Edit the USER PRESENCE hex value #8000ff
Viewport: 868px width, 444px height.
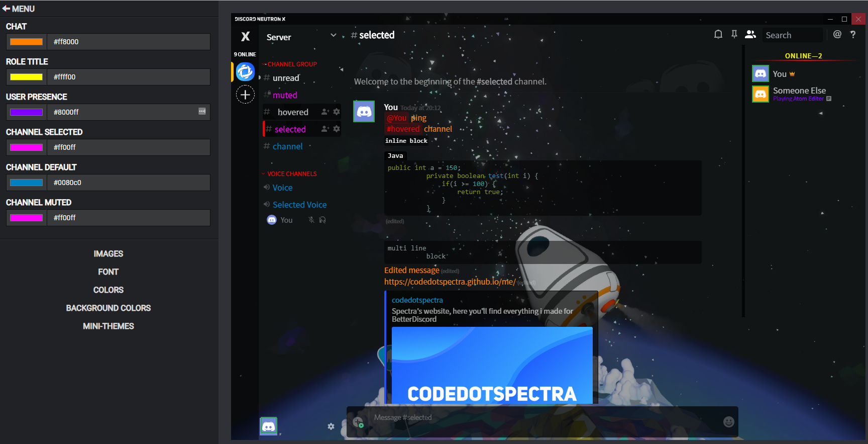pyautogui.click(x=129, y=112)
